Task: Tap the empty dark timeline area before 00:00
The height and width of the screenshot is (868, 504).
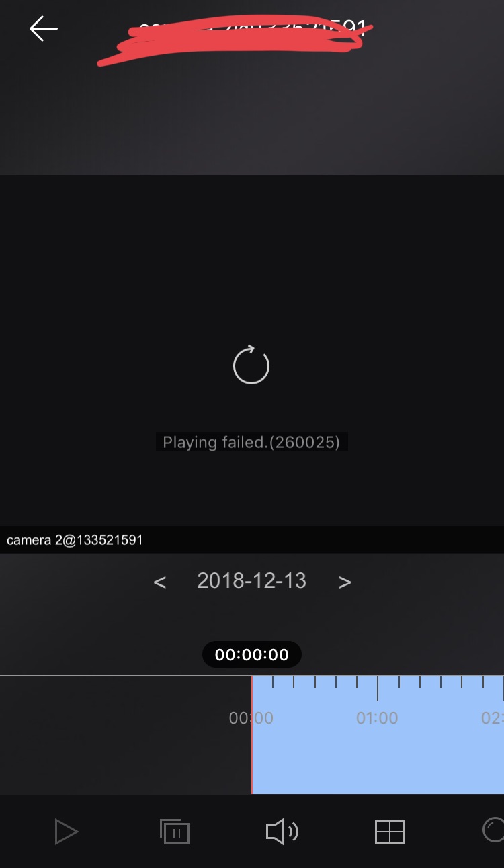Action: click(126, 735)
